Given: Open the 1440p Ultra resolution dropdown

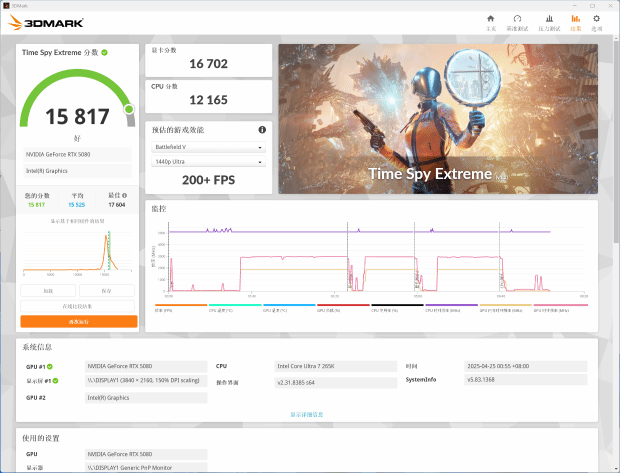Looking at the screenshot, I should coord(208,162).
